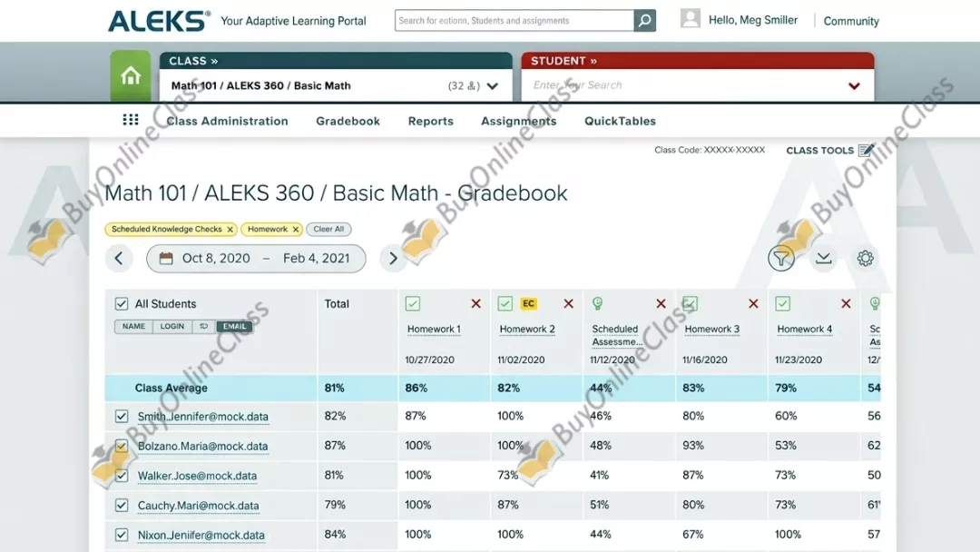Open Walker.Jose@mock.data student link
Image resolution: width=980 pixels, height=552 pixels.
[197, 476]
